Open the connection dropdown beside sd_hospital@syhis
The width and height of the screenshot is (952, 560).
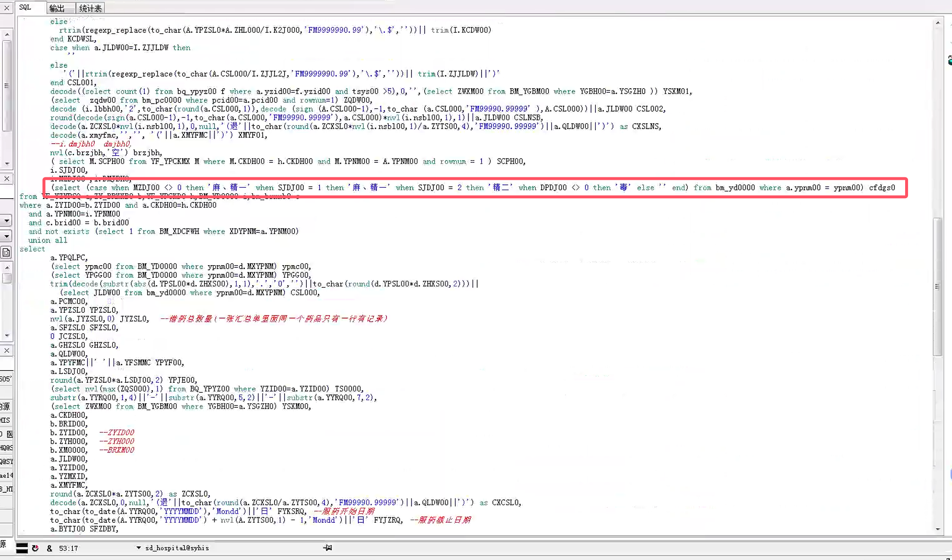139,548
